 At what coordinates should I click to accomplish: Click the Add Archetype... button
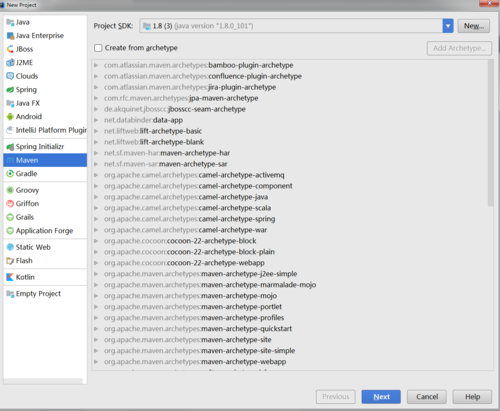pyautogui.click(x=459, y=48)
